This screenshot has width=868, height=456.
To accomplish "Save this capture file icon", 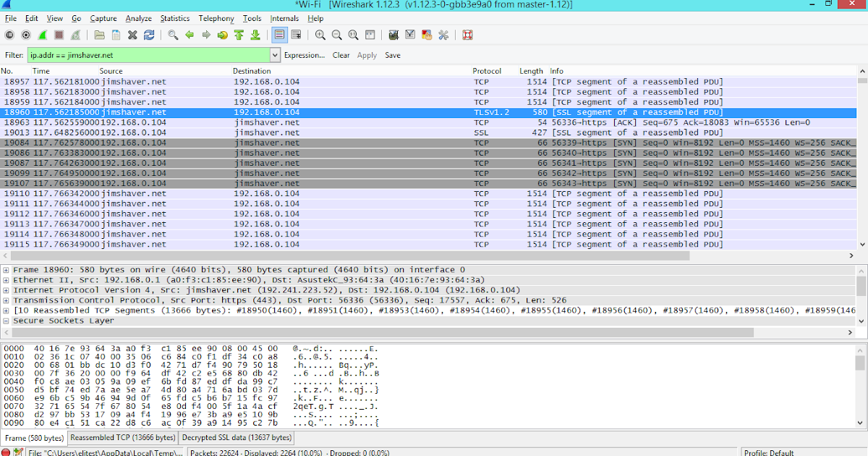I will (116, 35).
